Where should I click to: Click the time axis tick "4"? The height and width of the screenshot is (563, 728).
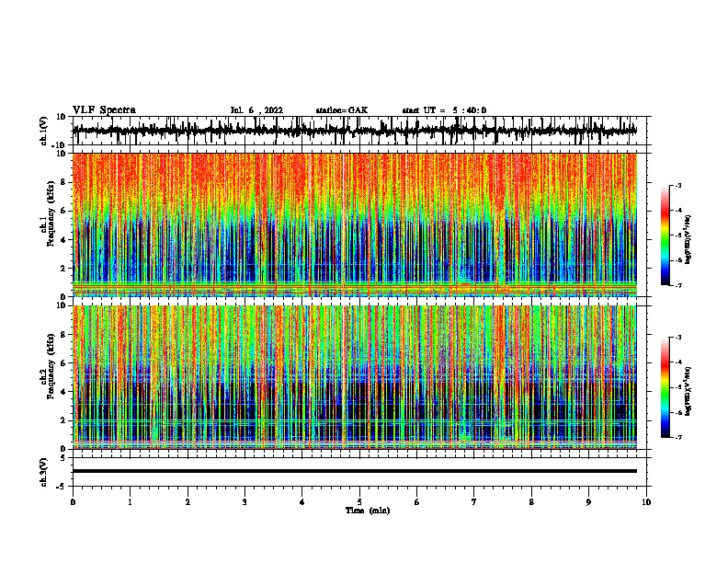pyautogui.click(x=302, y=502)
